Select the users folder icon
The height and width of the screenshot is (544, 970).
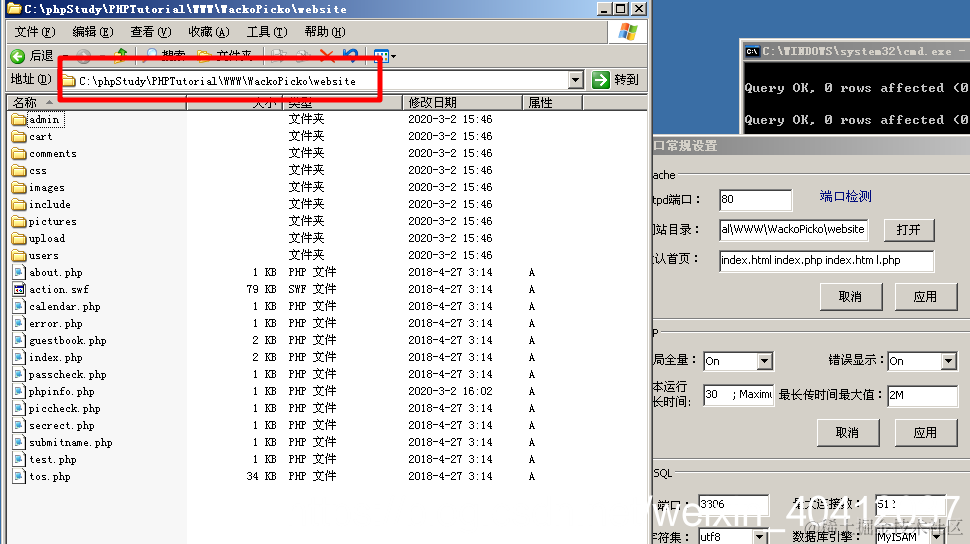point(19,256)
